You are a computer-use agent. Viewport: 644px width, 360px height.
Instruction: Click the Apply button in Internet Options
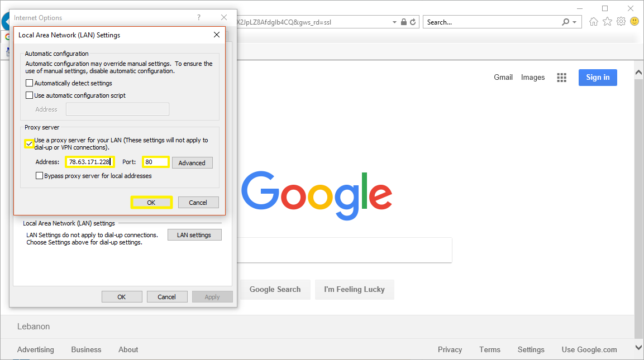pos(212,297)
